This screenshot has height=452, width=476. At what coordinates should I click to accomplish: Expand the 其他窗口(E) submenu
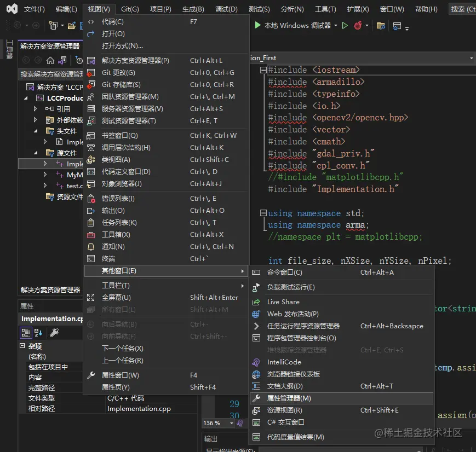[x=166, y=271]
